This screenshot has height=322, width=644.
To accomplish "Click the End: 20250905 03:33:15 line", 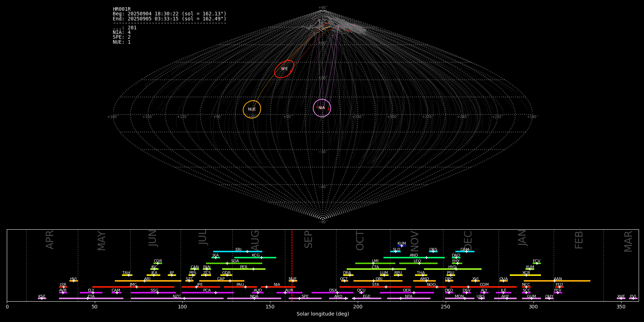I will (x=170, y=19).
